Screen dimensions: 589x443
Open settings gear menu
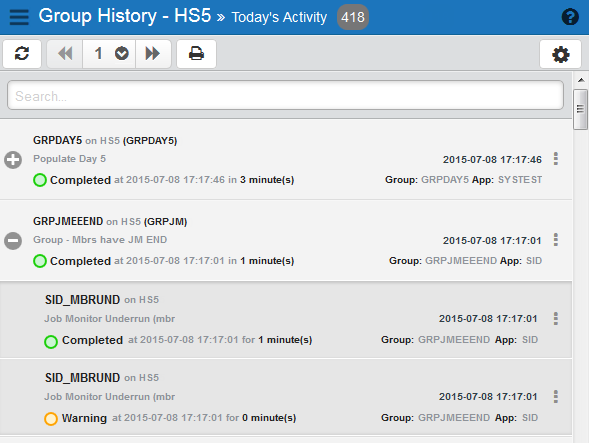560,54
